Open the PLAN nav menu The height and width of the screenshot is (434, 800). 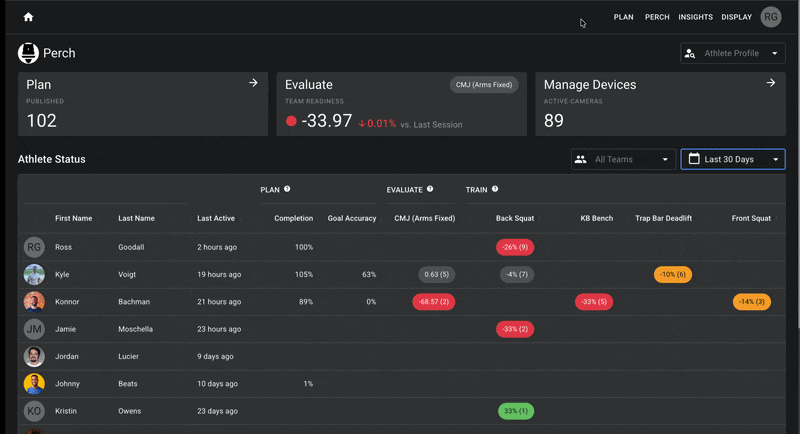pyautogui.click(x=623, y=17)
